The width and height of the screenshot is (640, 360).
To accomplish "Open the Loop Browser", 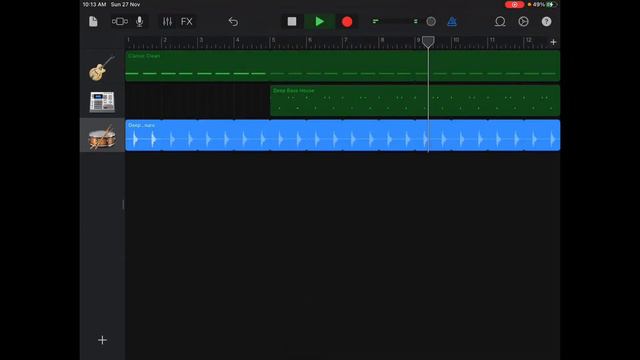I will (500, 21).
